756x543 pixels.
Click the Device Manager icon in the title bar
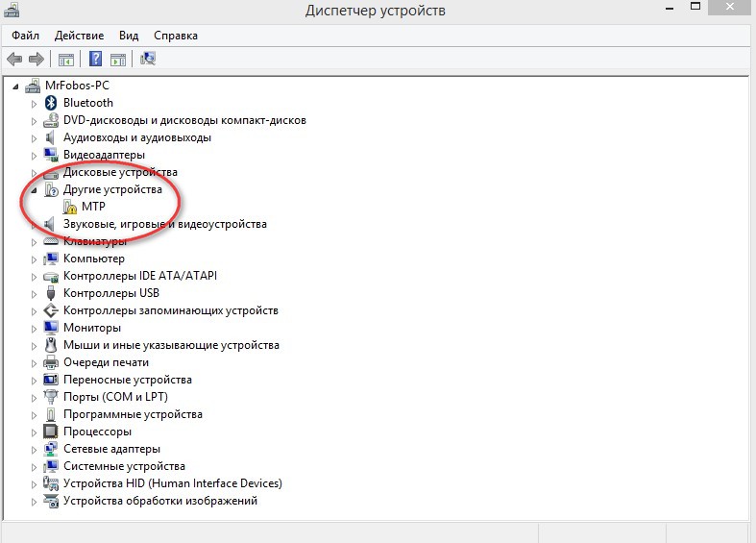point(12,10)
